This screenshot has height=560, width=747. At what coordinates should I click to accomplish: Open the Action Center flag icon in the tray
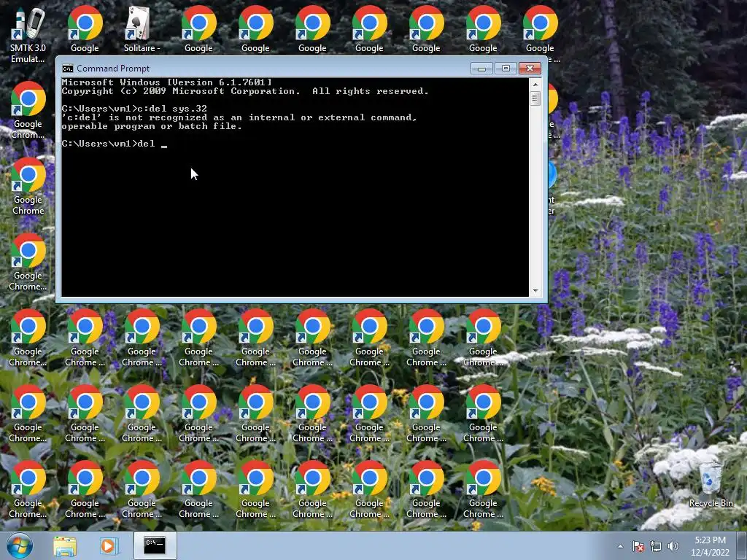[x=638, y=546]
